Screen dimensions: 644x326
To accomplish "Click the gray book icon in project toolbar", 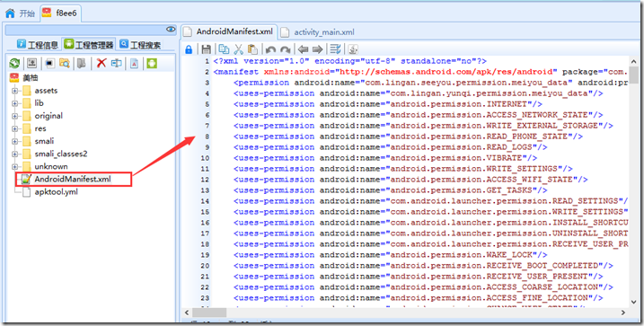I will click(82, 63).
